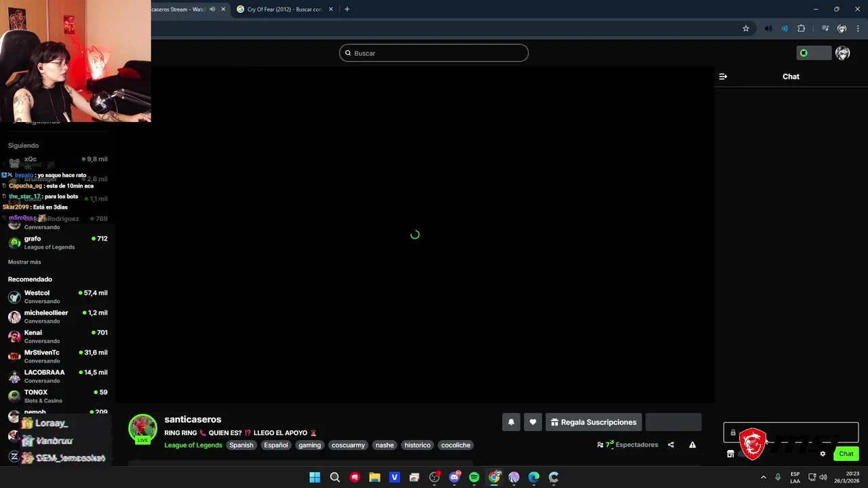The height and width of the screenshot is (488, 868).
Task: Open micheleollieer recommended channel
Action: click(x=58, y=317)
